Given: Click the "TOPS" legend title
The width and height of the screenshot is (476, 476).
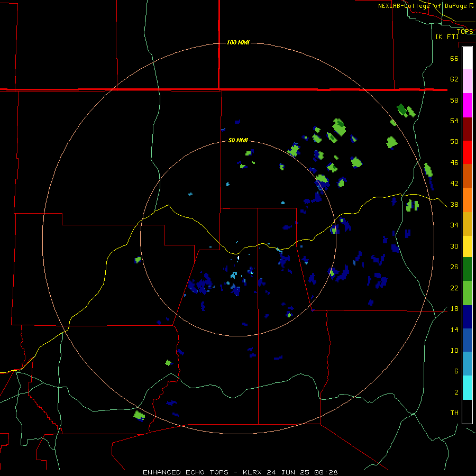Looking at the screenshot, I should 465,32.
